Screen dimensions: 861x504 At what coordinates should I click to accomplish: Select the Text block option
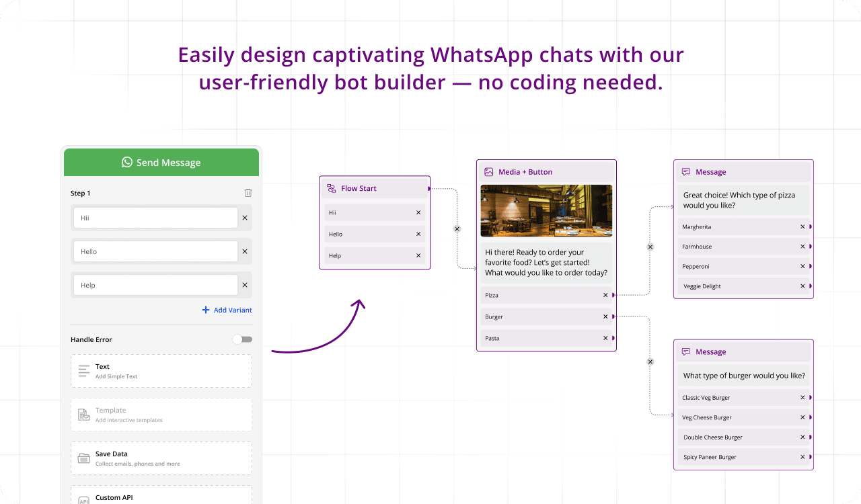(x=161, y=371)
